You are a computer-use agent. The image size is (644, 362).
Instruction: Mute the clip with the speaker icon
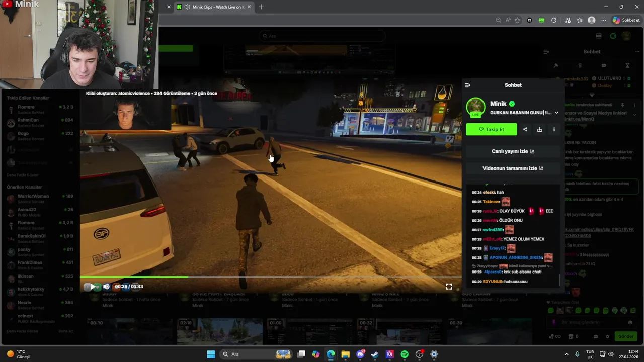point(106,287)
